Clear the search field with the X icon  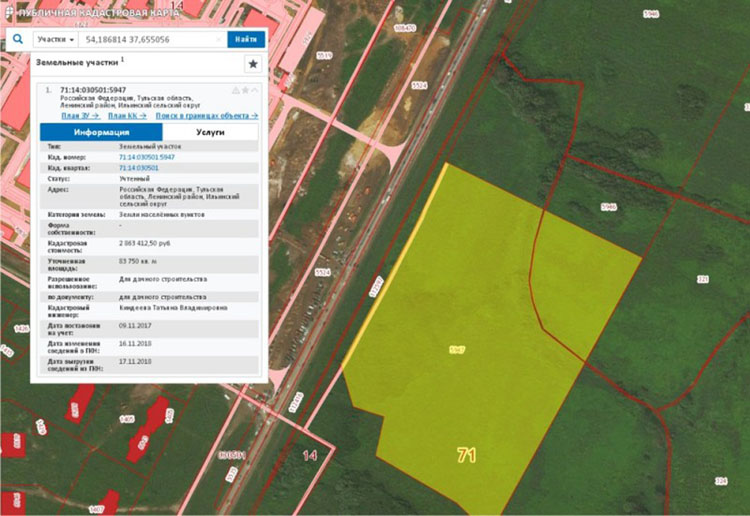point(218,39)
